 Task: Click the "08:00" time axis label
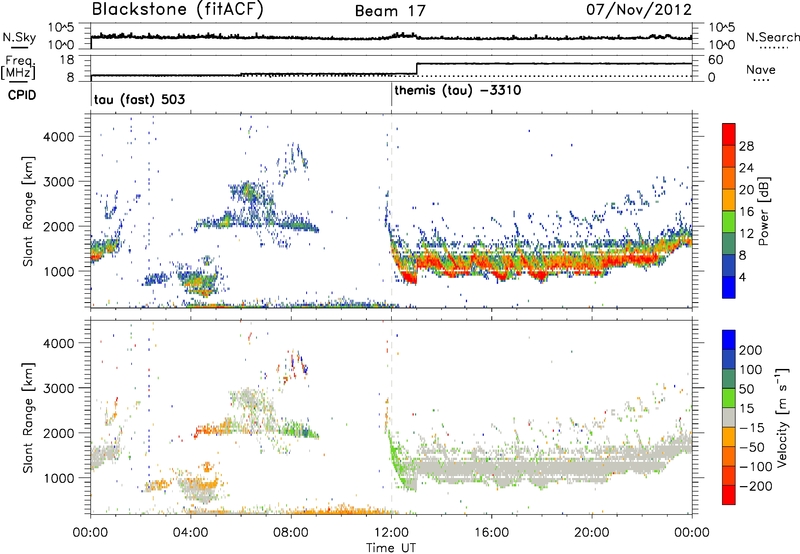coord(291,533)
